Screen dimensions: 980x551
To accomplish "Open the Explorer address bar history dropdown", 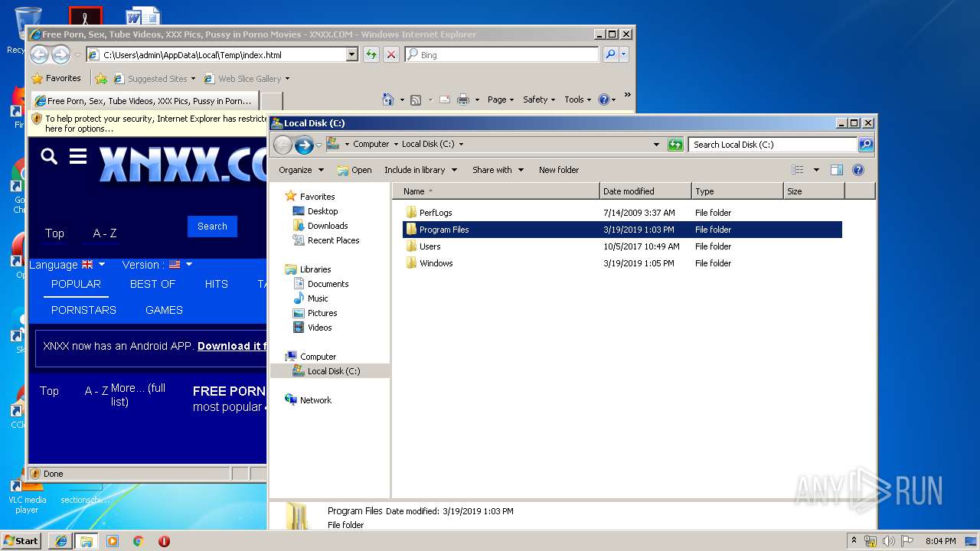I will pyautogui.click(x=656, y=144).
